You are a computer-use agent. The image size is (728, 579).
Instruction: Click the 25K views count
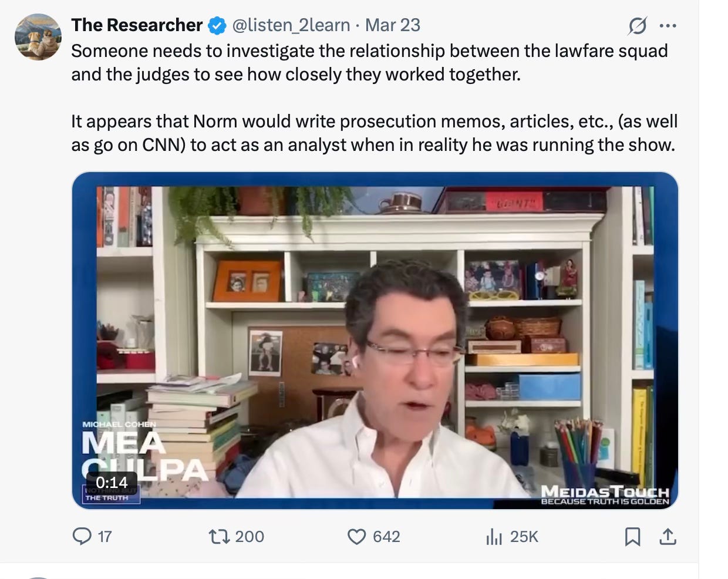click(x=524, y=536)
